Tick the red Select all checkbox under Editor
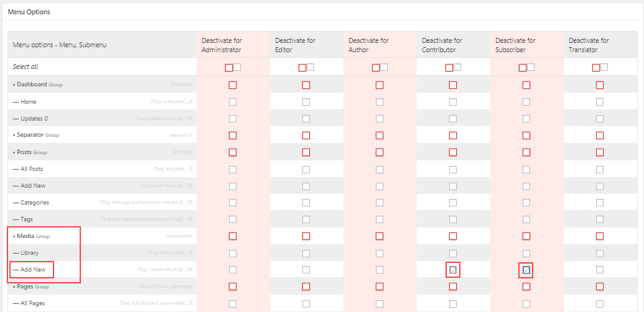This screenshot has width=644, height=312. pyautogui.click(x=302, y=68)
